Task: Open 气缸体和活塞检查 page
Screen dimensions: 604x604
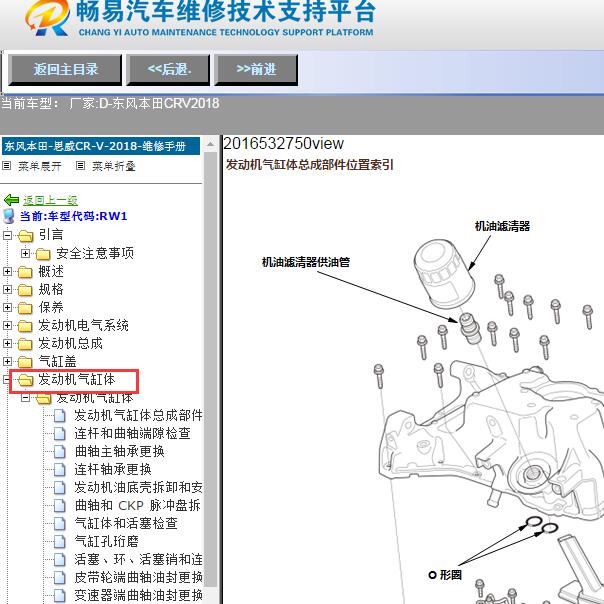Action: [126, 523]
